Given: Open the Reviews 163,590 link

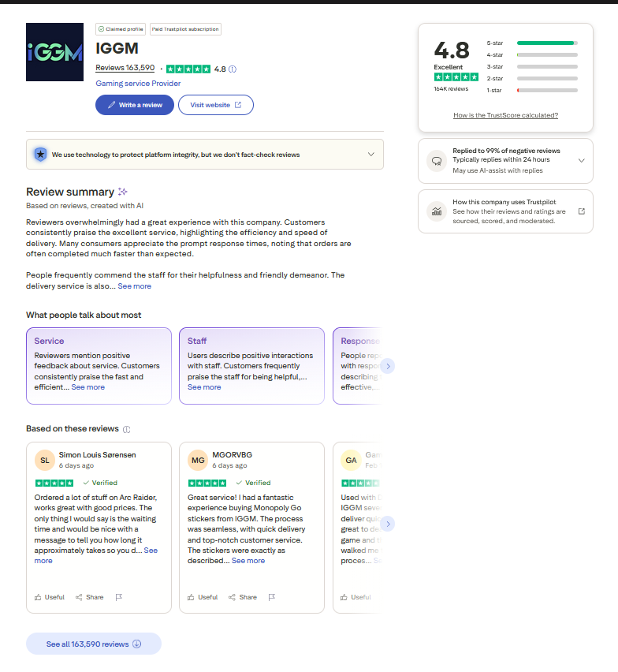Looking at the screenshot, I should pos(125,68).
